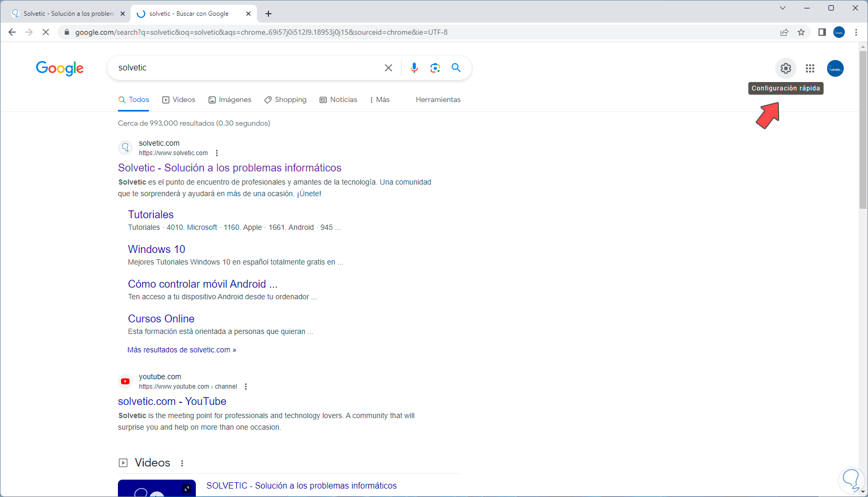The height and width of the screenshot is (497, 868).
Task: Start voice search with the microphone
Action: (414, 68)
